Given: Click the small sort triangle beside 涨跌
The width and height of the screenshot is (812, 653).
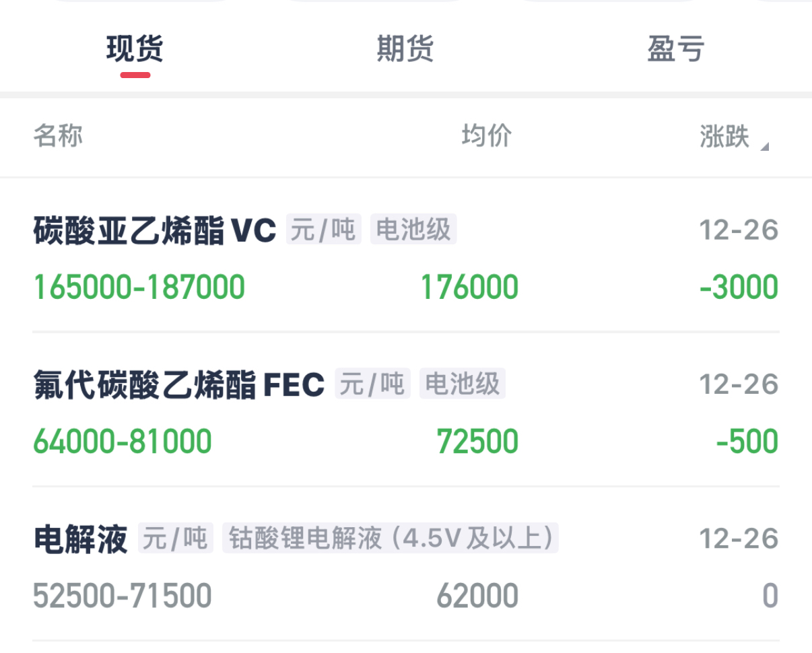Looking at the screenshot, I should click(764, 146).
